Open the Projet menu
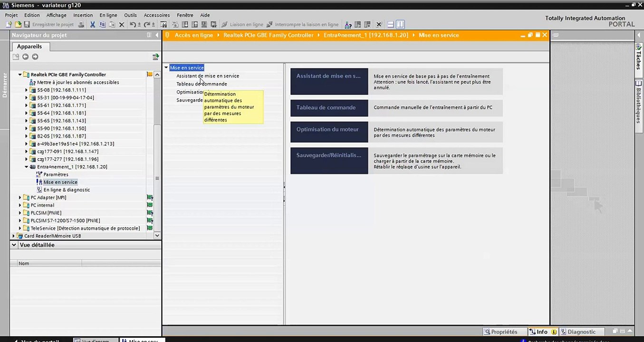644x342 pixels. click(11, 15)
